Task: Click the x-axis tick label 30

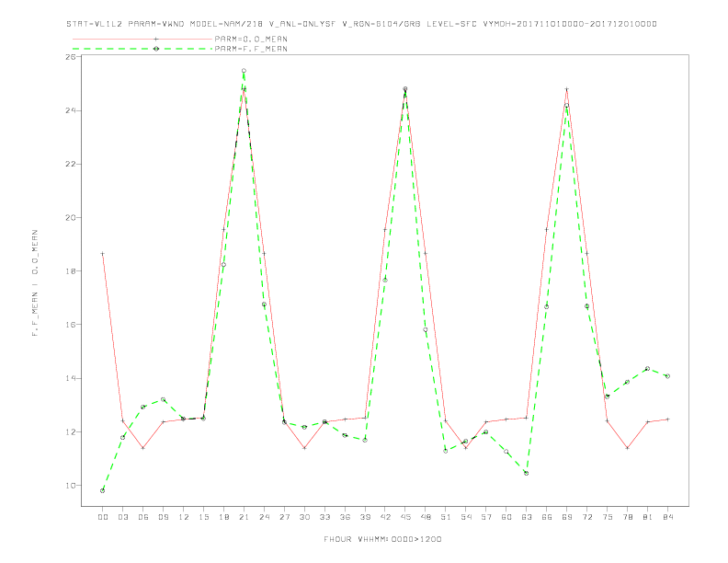Action: [x=304, y=517]
